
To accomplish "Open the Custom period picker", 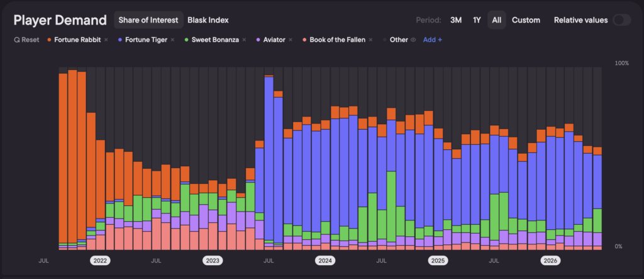I will tap(526, 20).
